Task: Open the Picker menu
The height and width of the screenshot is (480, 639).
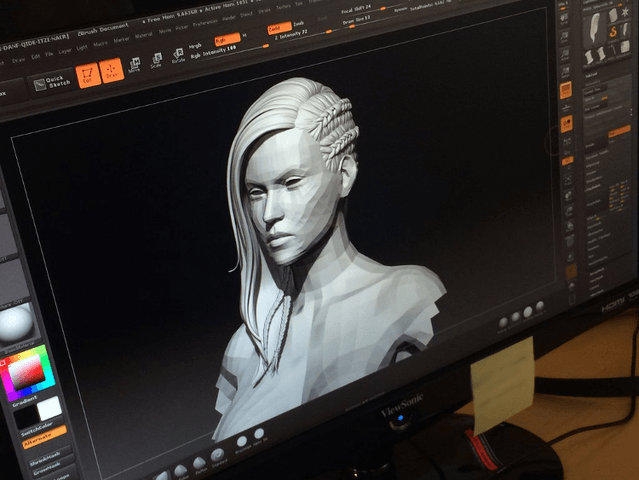Action: tap(182, 28)
